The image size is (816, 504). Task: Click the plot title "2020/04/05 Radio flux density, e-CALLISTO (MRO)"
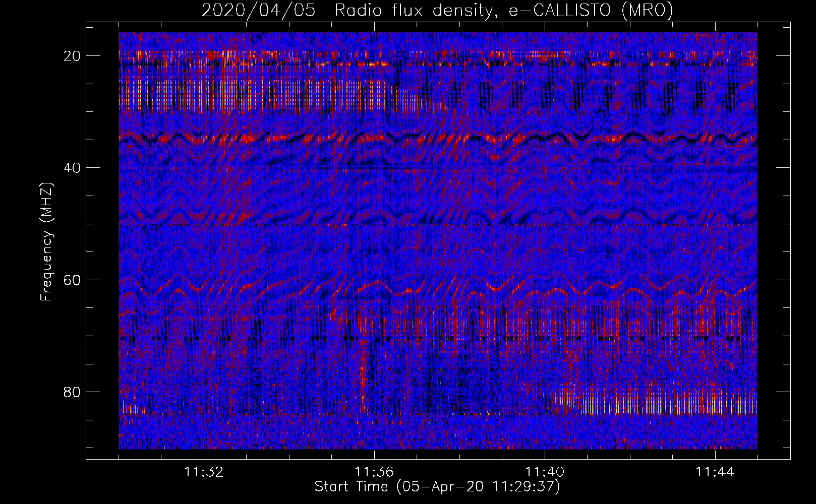(437, 11)
